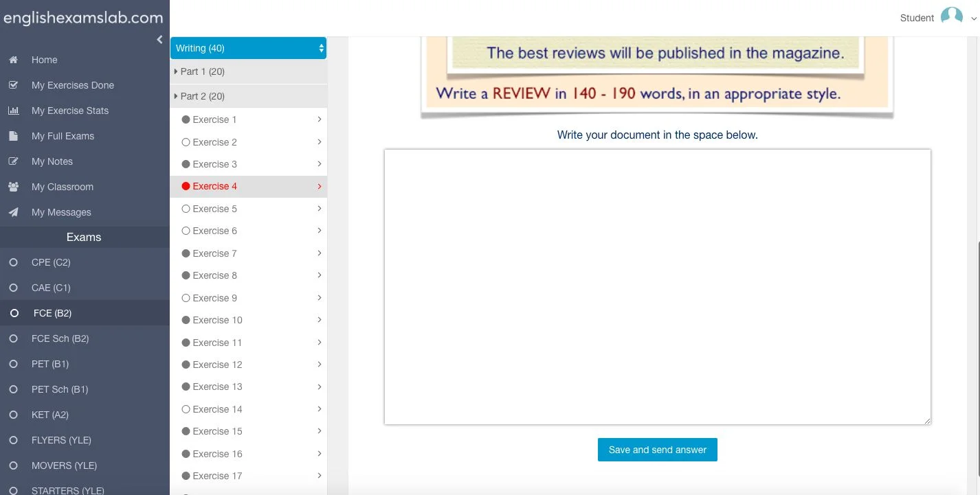Screen dimensions: 980x495
Task: Click My Classroom group icon
Action: (x=13, y=187)
